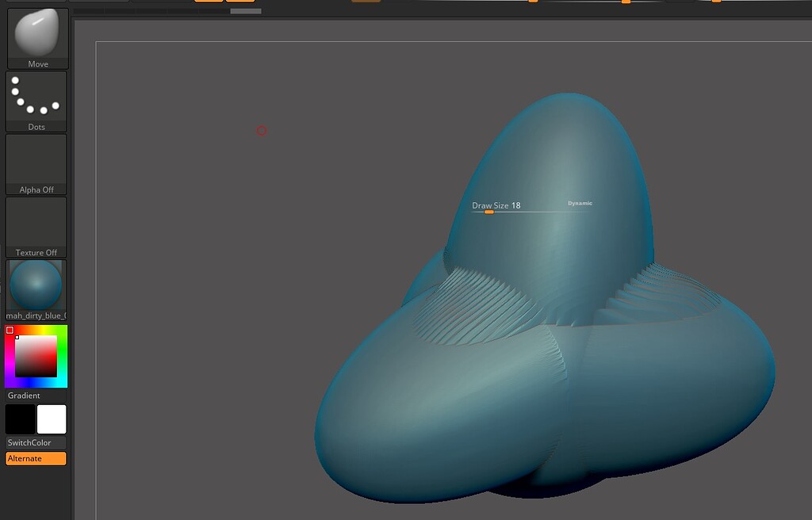This screenshot has width=812, height=520.
Task: Click the first orange highlighted toolbar button
Action: [x=208, y=2]
